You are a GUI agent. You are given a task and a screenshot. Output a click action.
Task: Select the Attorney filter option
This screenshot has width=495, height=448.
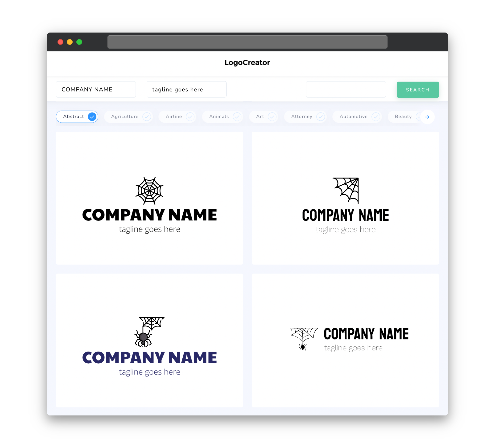306,116
